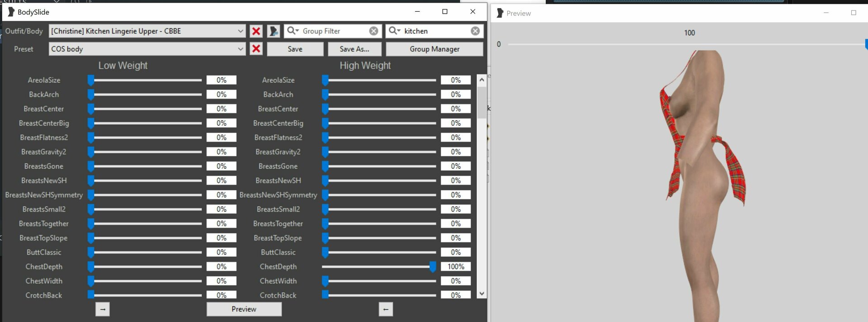Open outfit in Outfit Studio icon
This screenshot has height=322, width=868.
coord(274,31)
